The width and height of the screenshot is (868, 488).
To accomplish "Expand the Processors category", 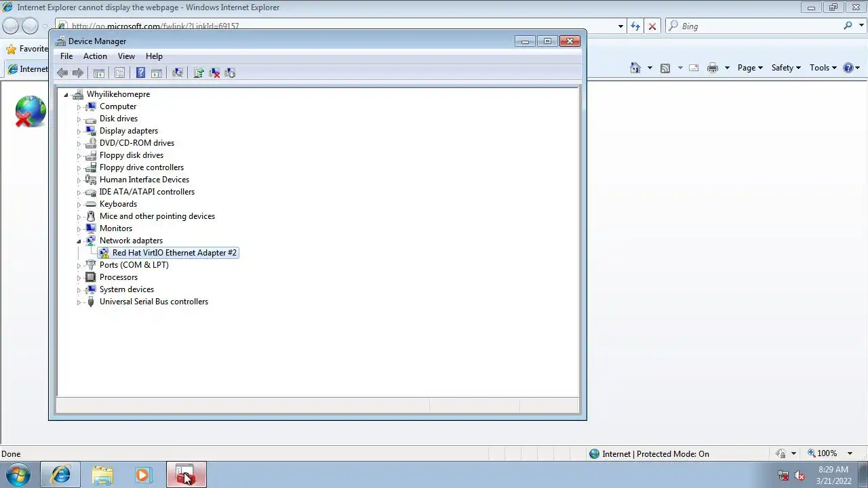I will pyautogui.click(x=79, y=278).
